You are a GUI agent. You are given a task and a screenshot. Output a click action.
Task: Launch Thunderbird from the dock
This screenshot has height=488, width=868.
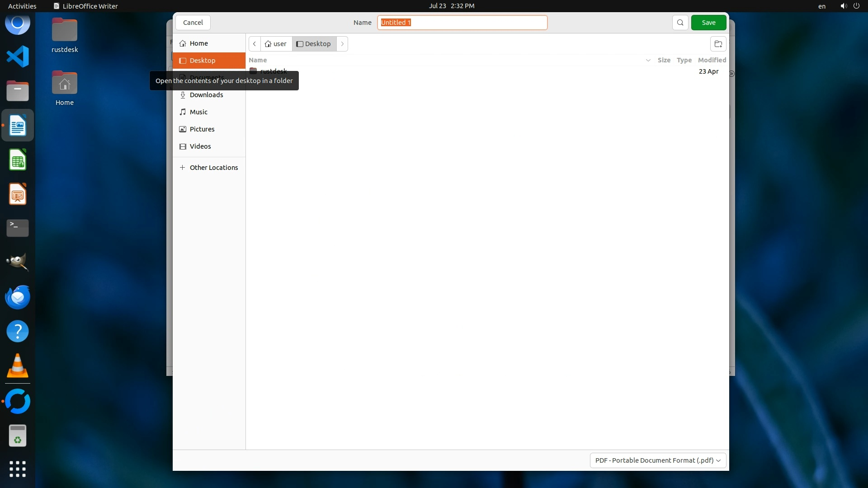[18, 297]
